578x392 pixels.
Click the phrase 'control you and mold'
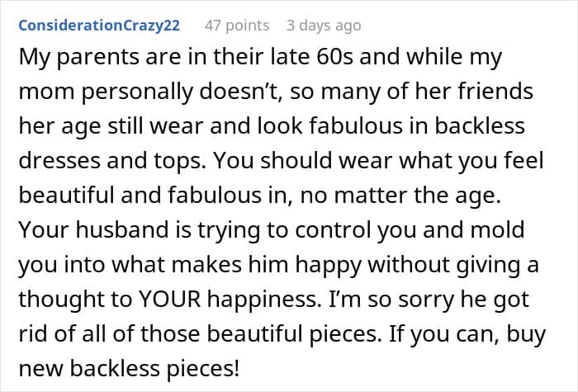click(410, 230)
